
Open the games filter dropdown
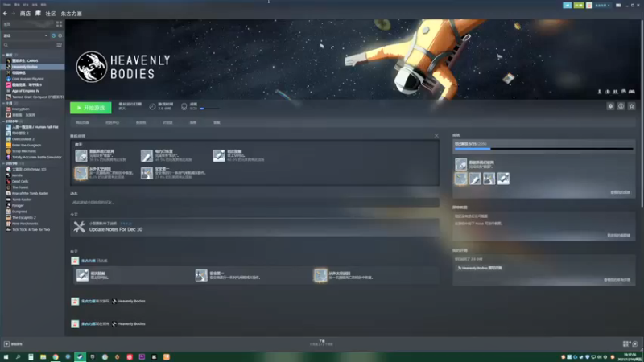[26, 35]
